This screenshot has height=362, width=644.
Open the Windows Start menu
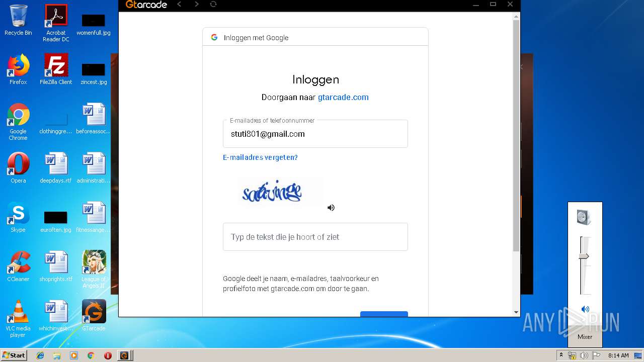(14, 355)
